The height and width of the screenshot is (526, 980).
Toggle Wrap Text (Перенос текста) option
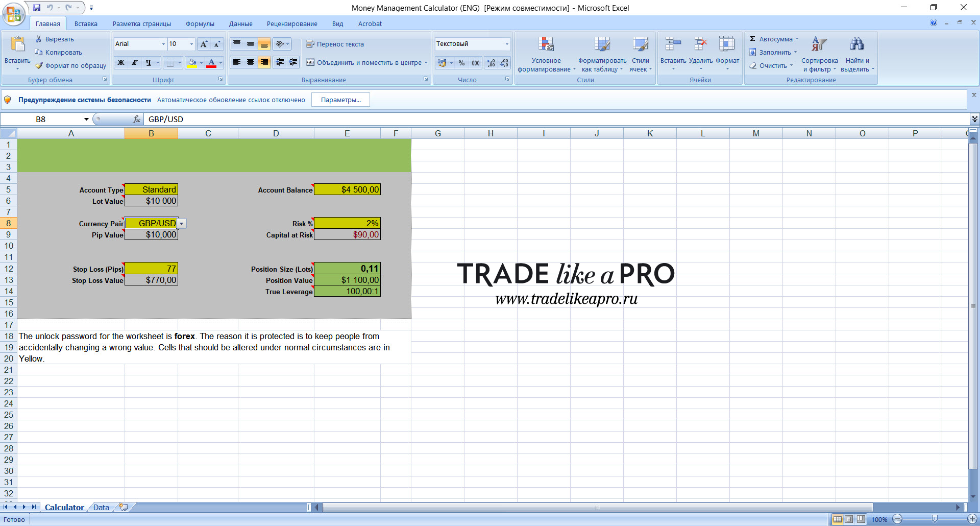(335, 44)
